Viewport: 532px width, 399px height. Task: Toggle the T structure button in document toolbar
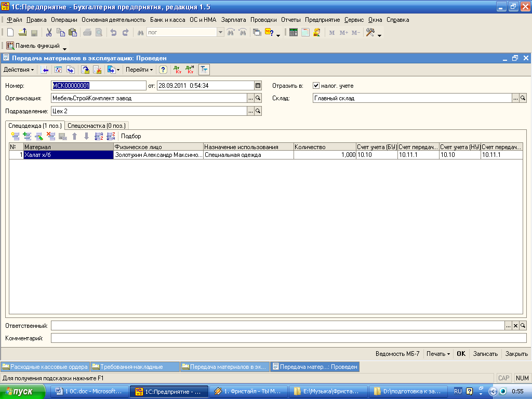[x=204, y=70]
